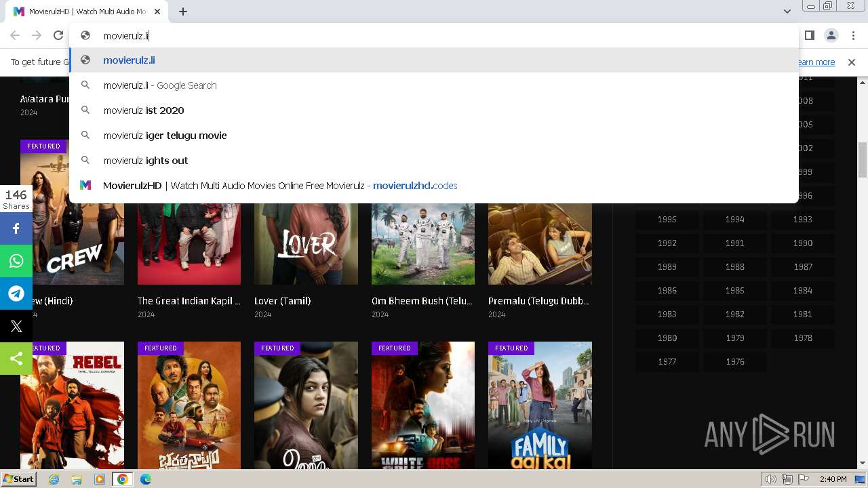868x488 pixels.
Task: Open the side panel icon in Chrome toolbar
Action: 809,35
